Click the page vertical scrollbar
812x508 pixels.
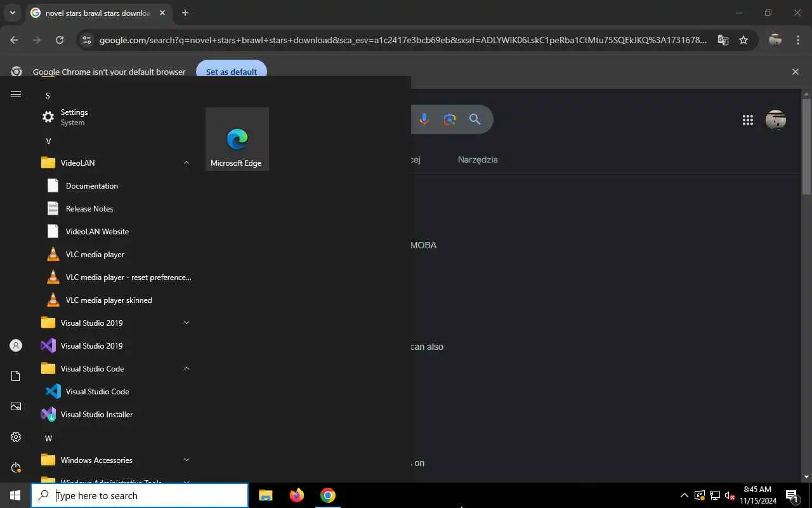[x=806, y=146]
